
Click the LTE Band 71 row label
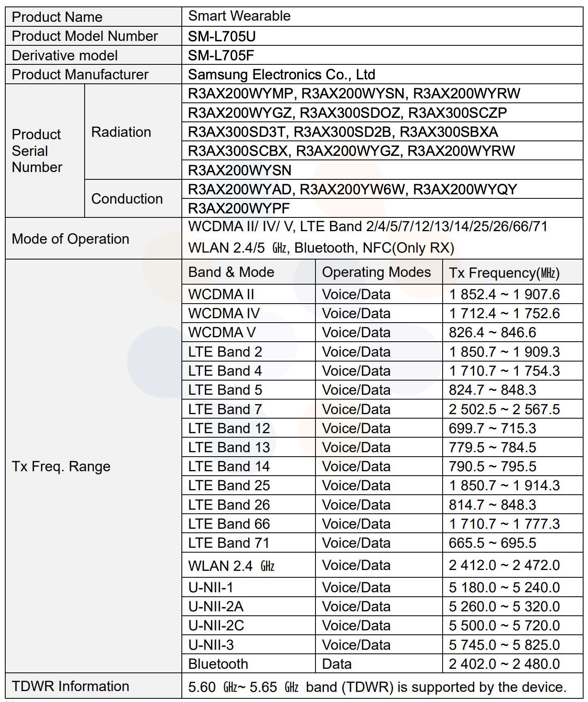pyautogui.click(x=229, y=543)
